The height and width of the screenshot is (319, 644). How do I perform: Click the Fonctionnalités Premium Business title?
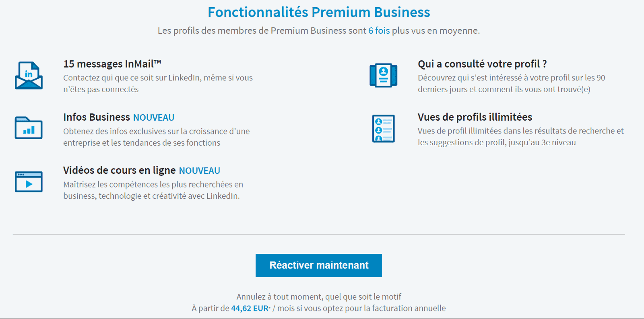pos(319,12)
